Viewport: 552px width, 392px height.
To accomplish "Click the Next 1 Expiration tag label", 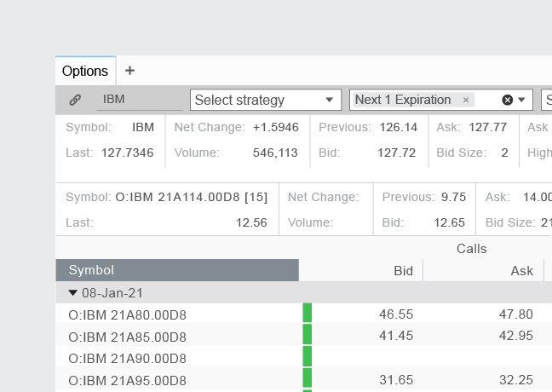I will coord(403,100).
